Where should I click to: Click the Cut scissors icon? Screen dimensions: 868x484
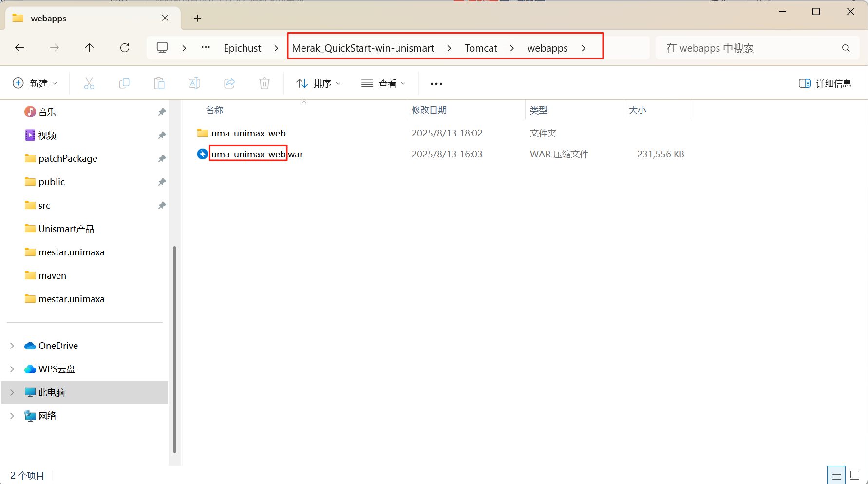(x=89, y=84)
